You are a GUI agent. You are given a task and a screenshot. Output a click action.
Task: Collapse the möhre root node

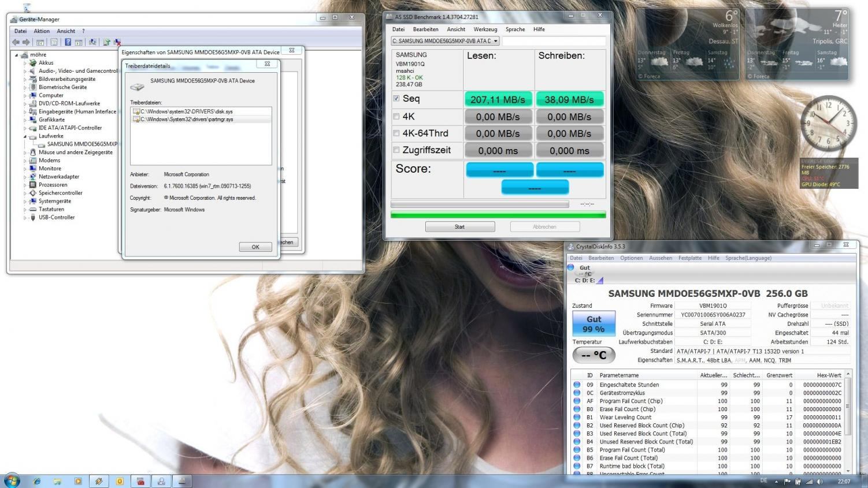17,55
